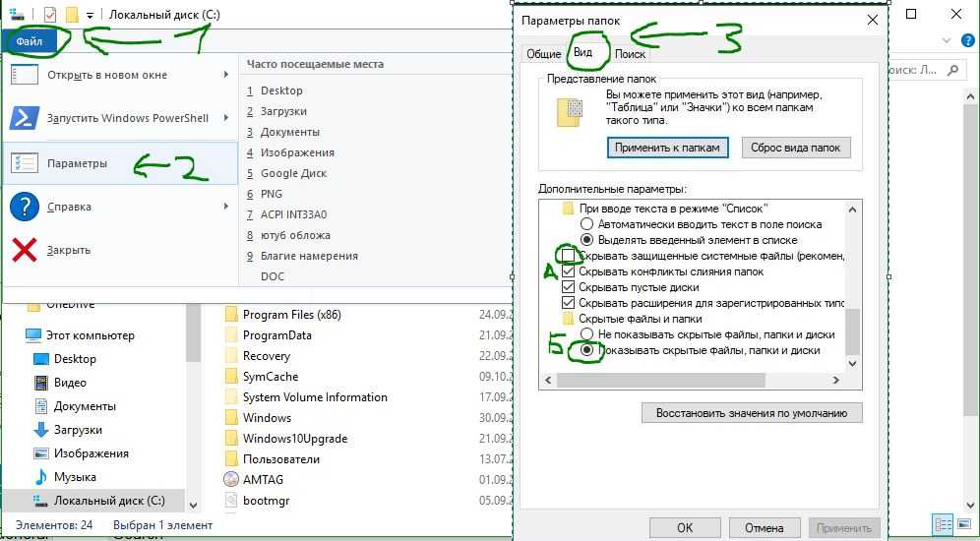The width and height of the screenshot is (980, 541).
Task: Click settings list scroll up arrow
Action: (853, 209)
